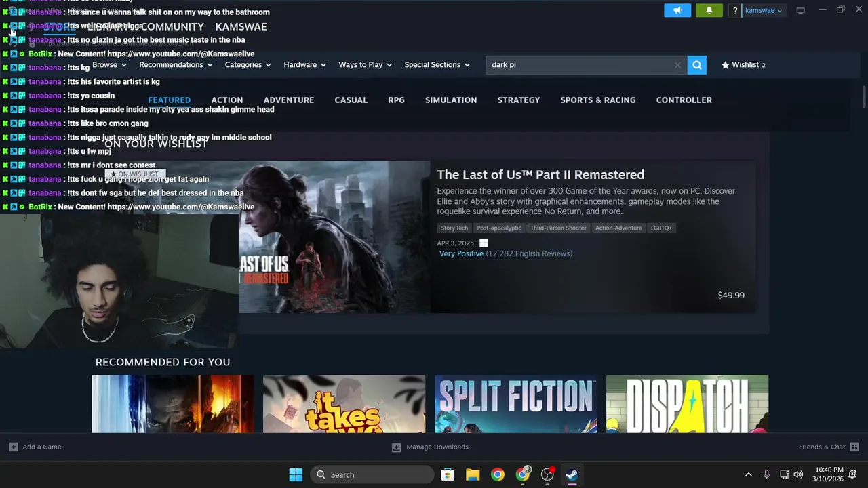This screenshot has width=868, height=488.
Task: Switch to the Strategy tab
Action: click(519, 100)
